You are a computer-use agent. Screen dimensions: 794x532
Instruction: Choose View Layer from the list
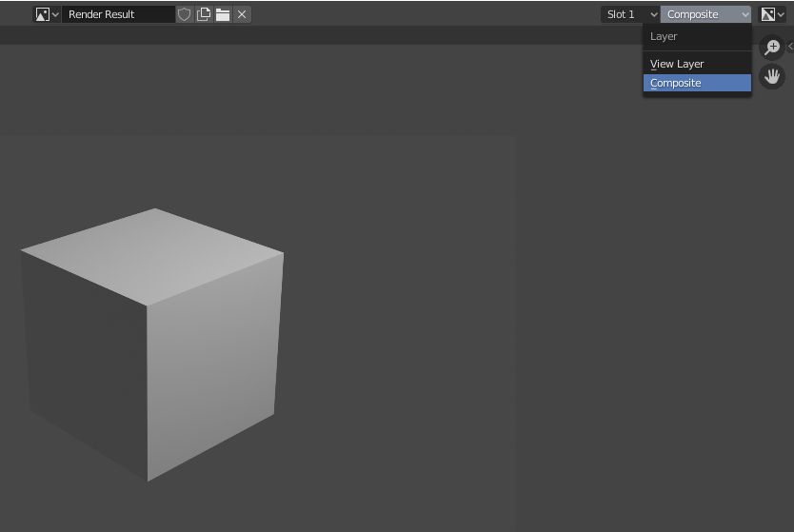click(x=697, y=64)
